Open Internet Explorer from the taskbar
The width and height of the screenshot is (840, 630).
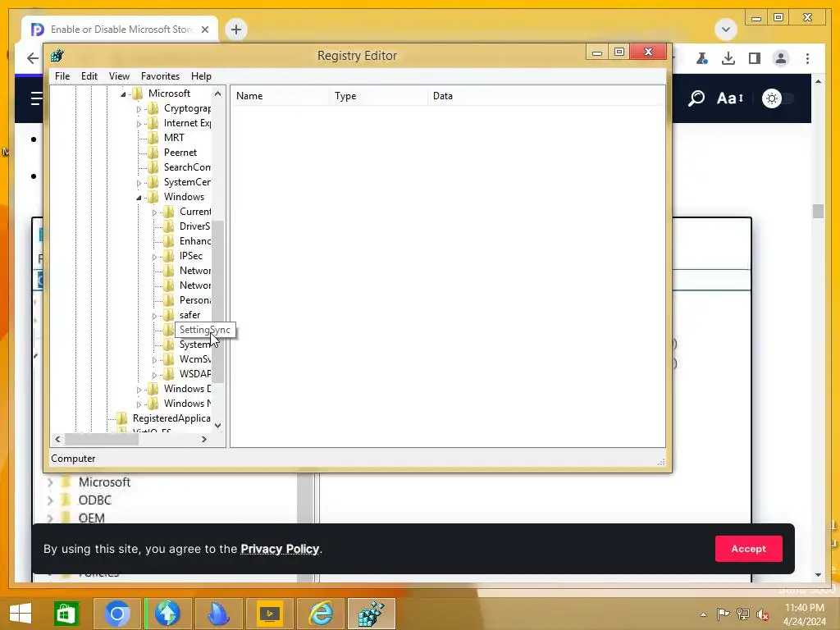(x=321, y=614)
